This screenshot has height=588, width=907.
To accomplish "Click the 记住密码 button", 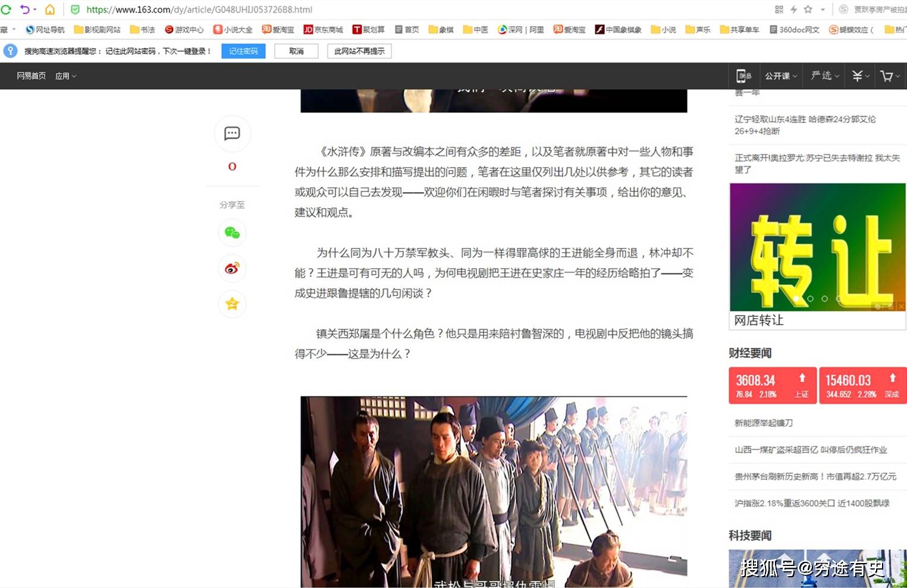I will (243, 51).
